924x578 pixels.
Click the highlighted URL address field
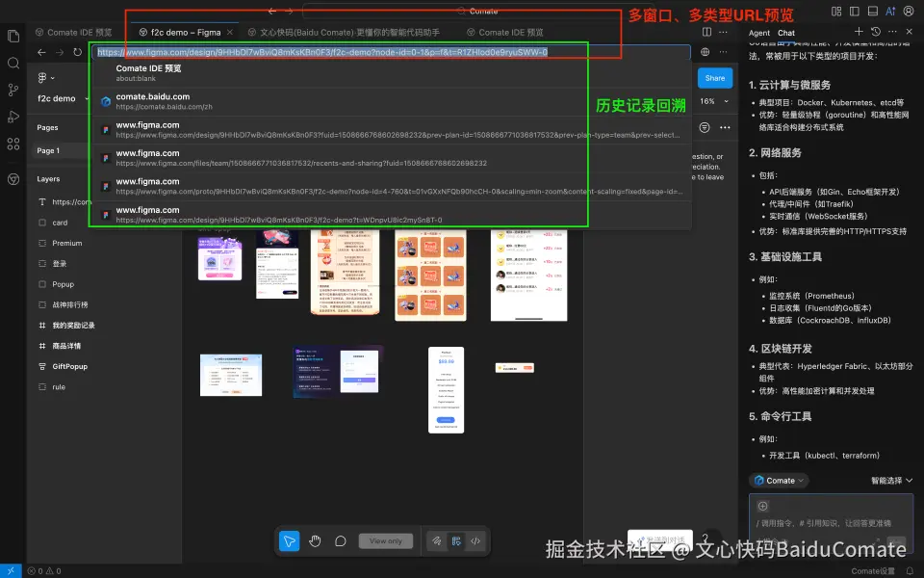point(392,52)
